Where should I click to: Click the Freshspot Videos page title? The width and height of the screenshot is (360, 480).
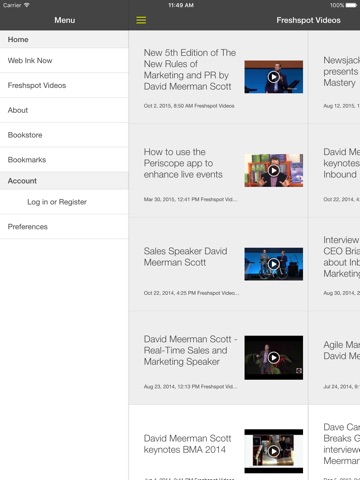click(x=308, y=20)
